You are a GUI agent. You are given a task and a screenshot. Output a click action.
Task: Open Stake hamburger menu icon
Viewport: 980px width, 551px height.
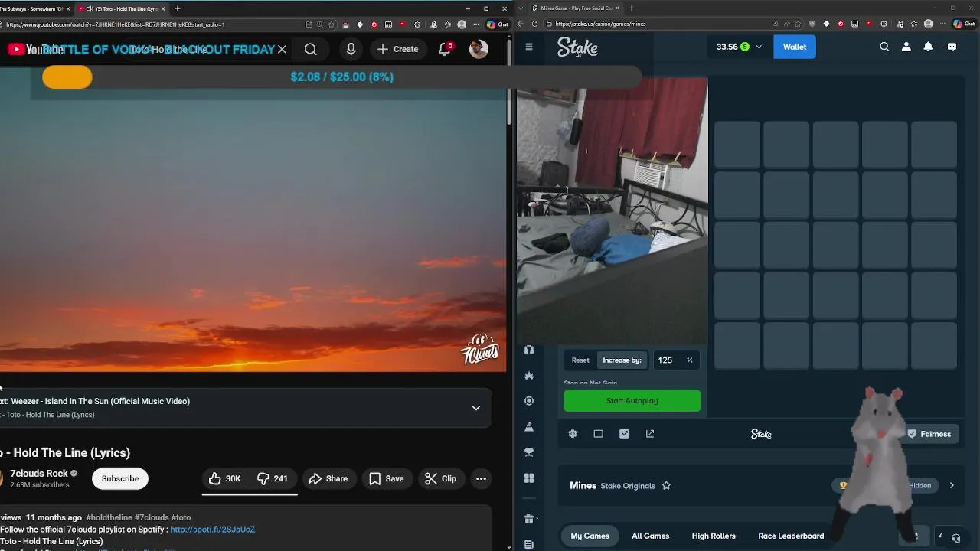[528, 47]
